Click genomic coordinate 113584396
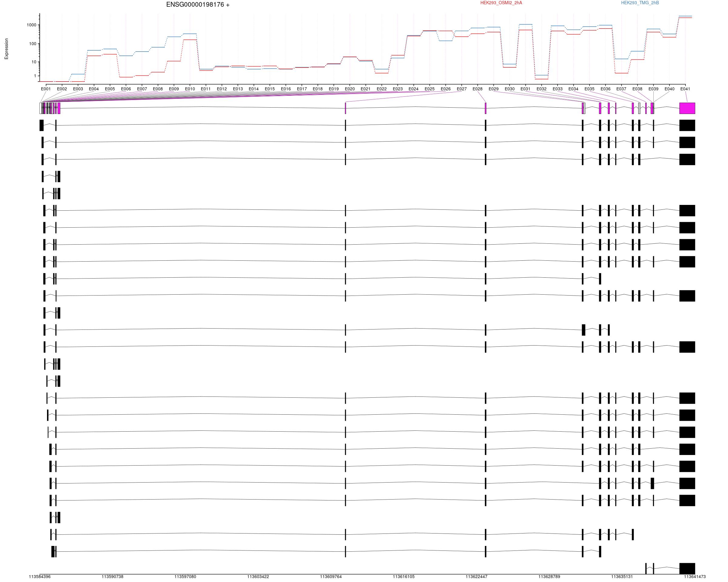The height and width of the screenshot is (582, 728). pos(40,577)
